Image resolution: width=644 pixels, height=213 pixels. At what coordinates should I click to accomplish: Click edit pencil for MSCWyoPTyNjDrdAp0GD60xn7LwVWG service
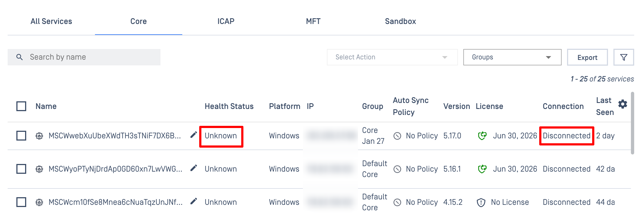193,168
